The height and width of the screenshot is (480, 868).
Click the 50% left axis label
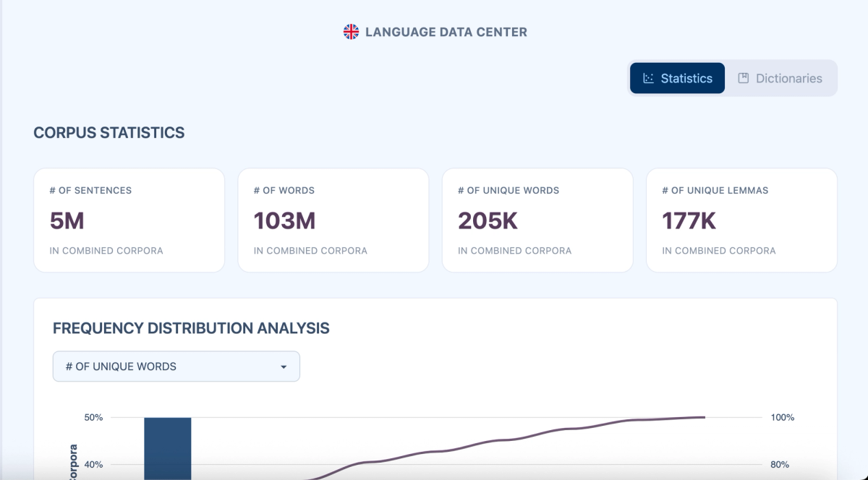click(x=94, y=418)
